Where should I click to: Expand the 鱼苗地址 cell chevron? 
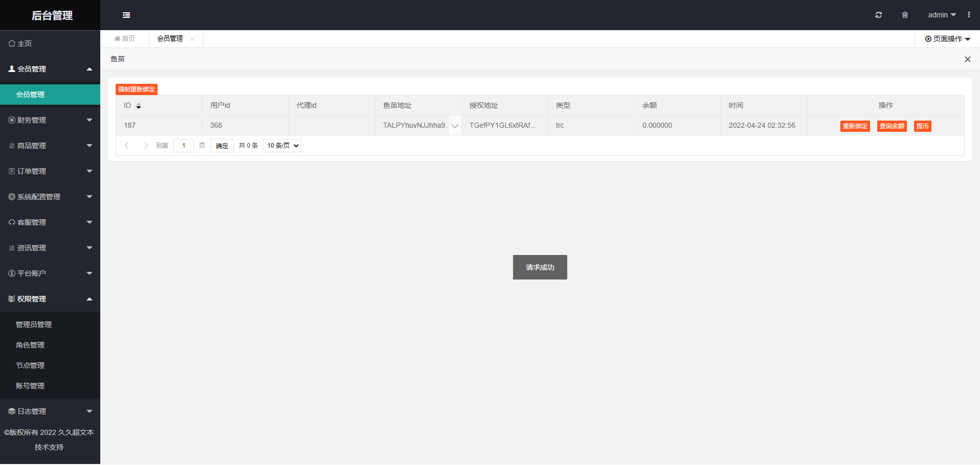tap(455, 126)
